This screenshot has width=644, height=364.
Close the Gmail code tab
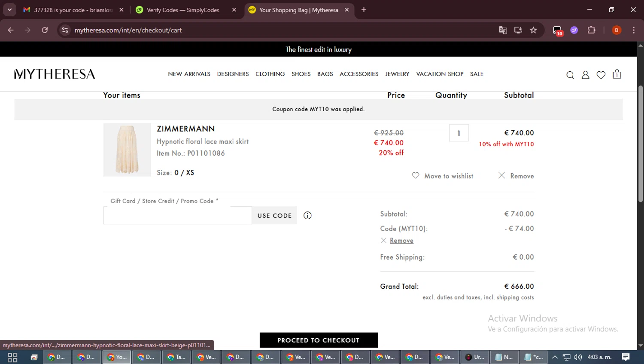(x=122, y=10)
